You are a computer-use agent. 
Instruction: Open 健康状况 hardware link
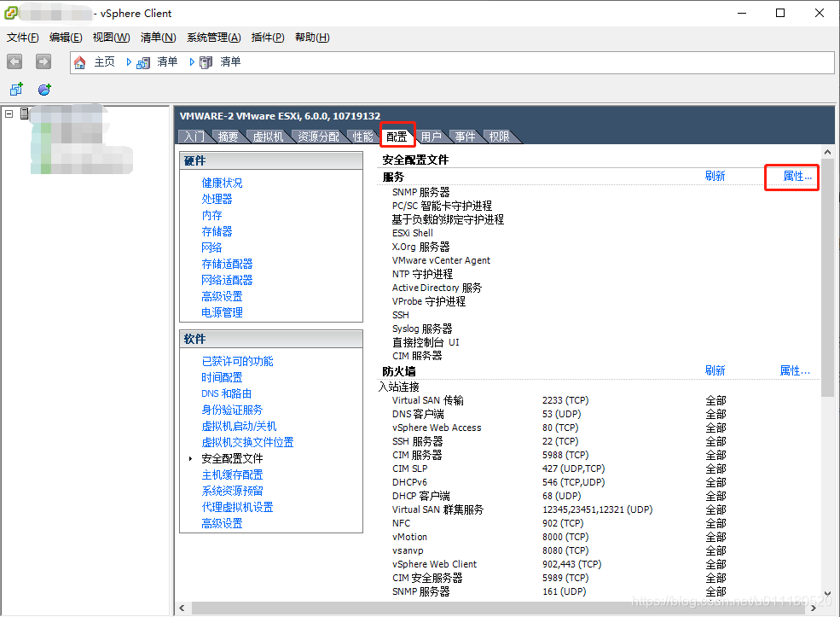[x=222, y=183]
